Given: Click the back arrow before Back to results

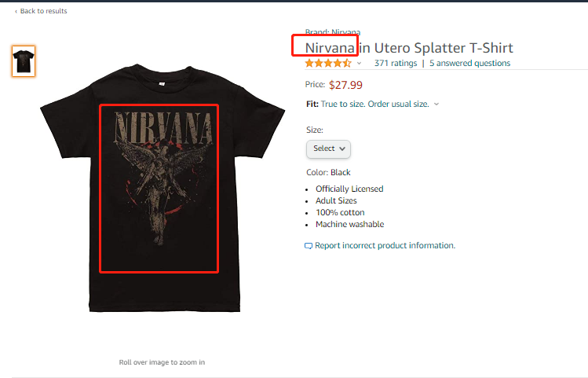Looking at the screenshot, I should click(x=16, y=11).
